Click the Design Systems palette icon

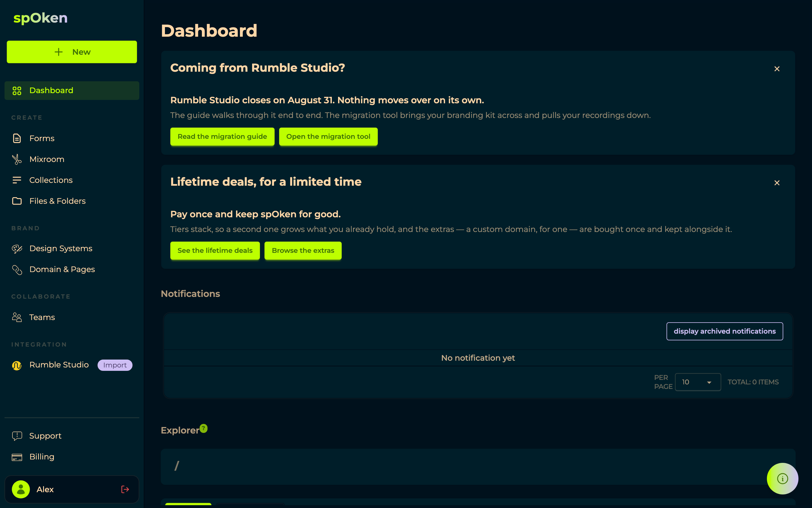click(17, 249)
